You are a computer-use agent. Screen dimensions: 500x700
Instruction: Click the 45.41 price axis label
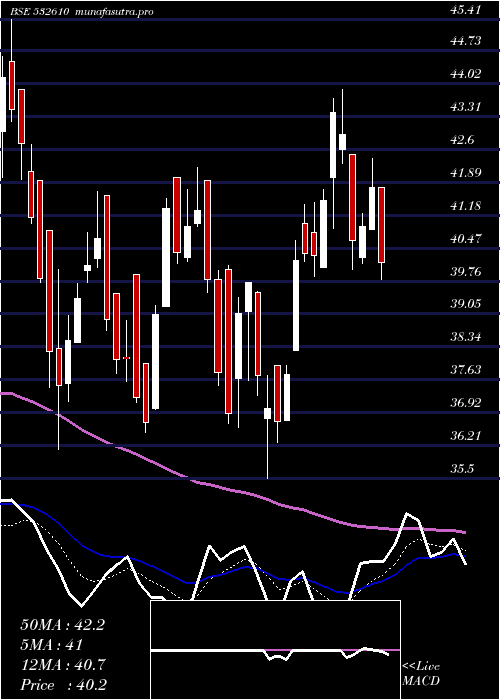coord(466,9)
